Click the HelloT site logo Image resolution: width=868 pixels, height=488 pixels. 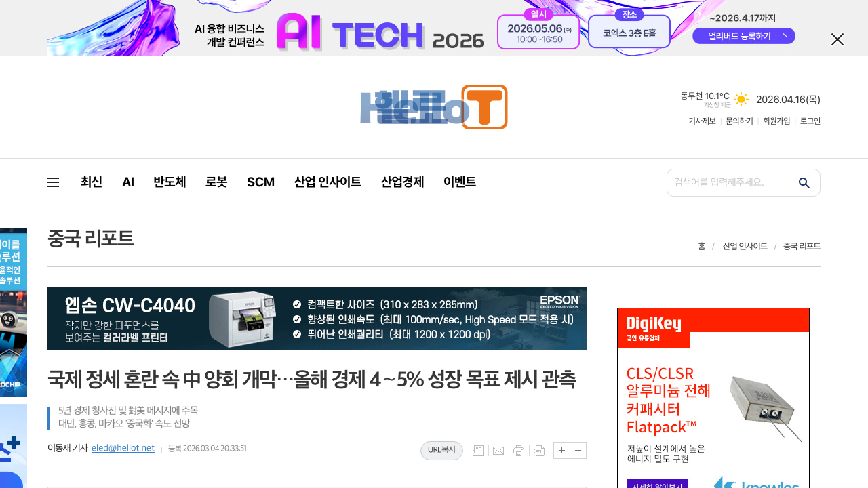pos(434,107)
